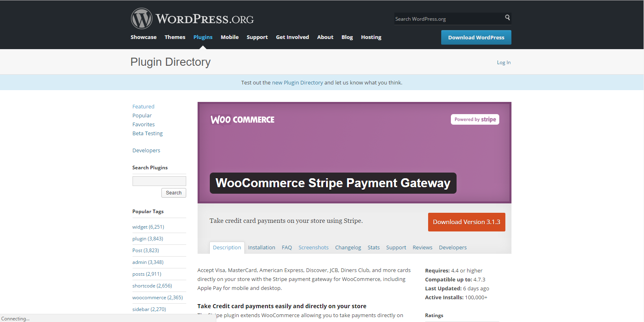644x322 pixels.
Task: Open the About menu item
Action: (325, 37)
